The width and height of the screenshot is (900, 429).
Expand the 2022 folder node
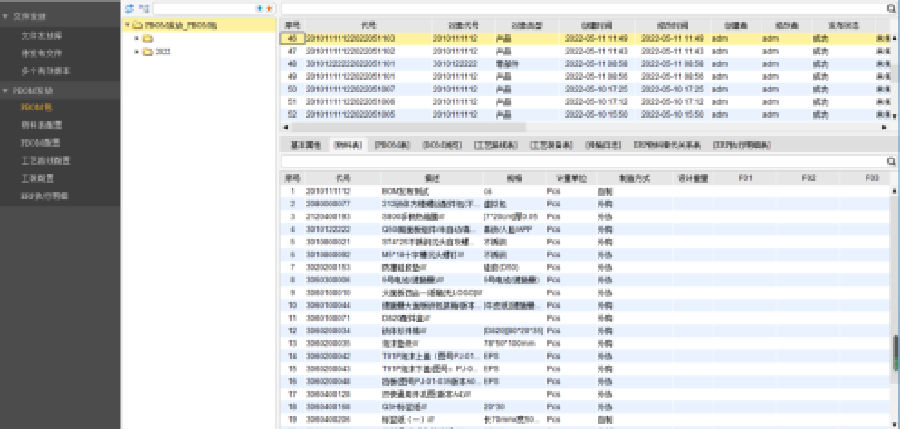(137, 52)
